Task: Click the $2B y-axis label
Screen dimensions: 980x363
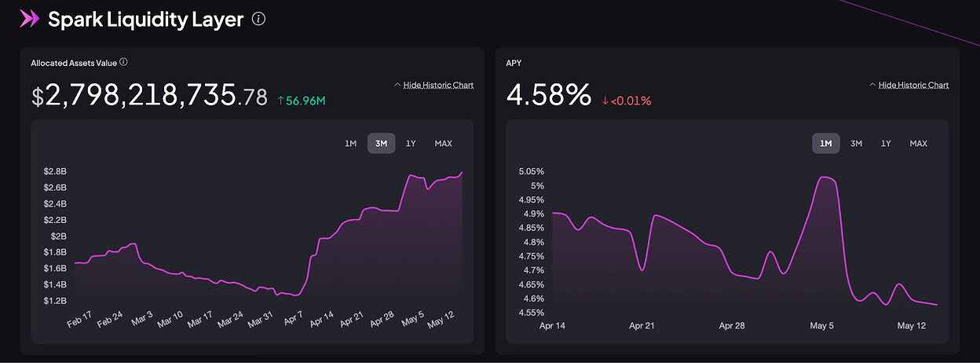Action: pyautogui.click(x=58, y=236)
